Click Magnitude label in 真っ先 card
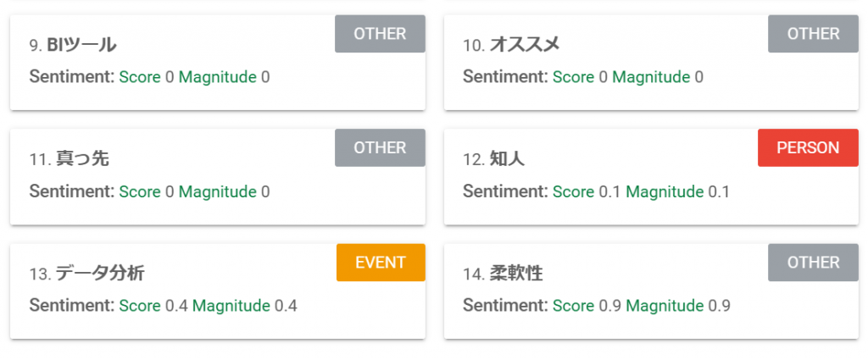 [x=218, y=191]
